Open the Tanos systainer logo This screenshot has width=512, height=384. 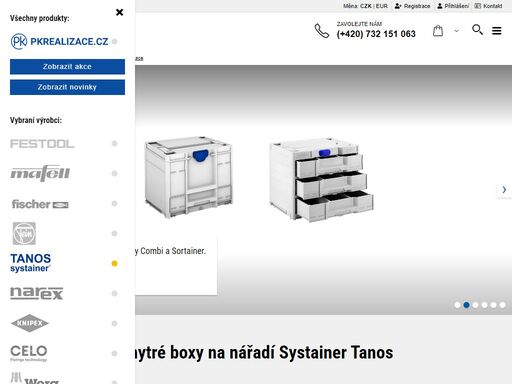pos(31,263)
